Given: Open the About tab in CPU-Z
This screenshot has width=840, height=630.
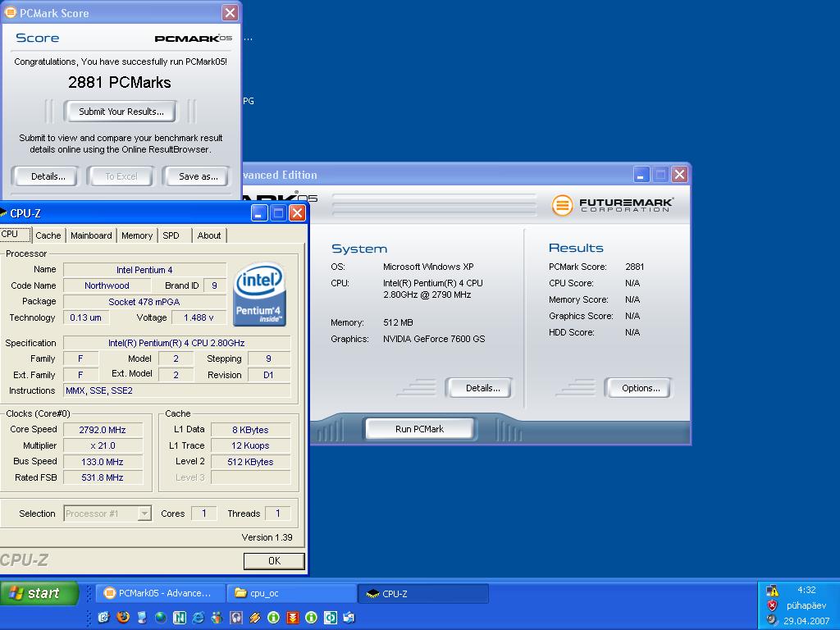Looking at the screenshot, I should point(209,235).
